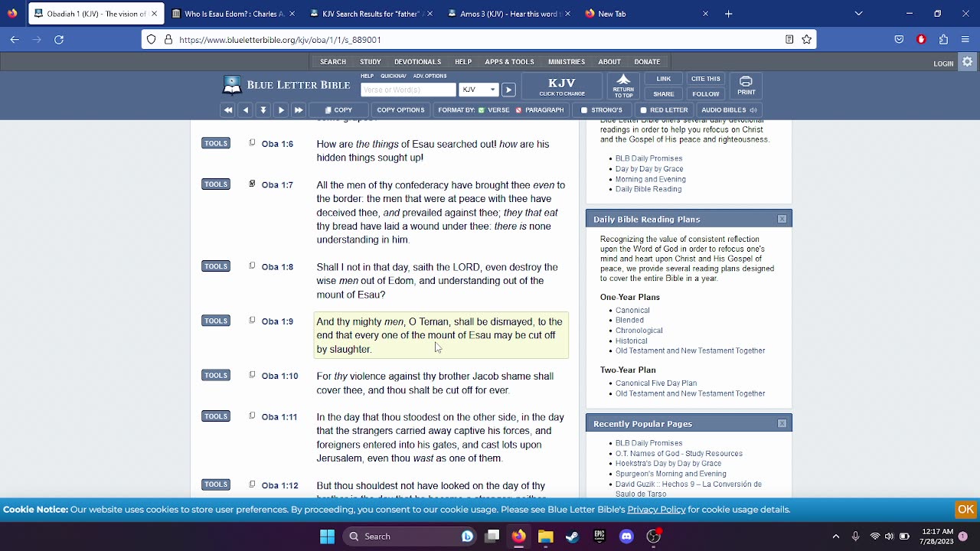Click the CITE THIS button
980x551 pixels.
point(705,79)
